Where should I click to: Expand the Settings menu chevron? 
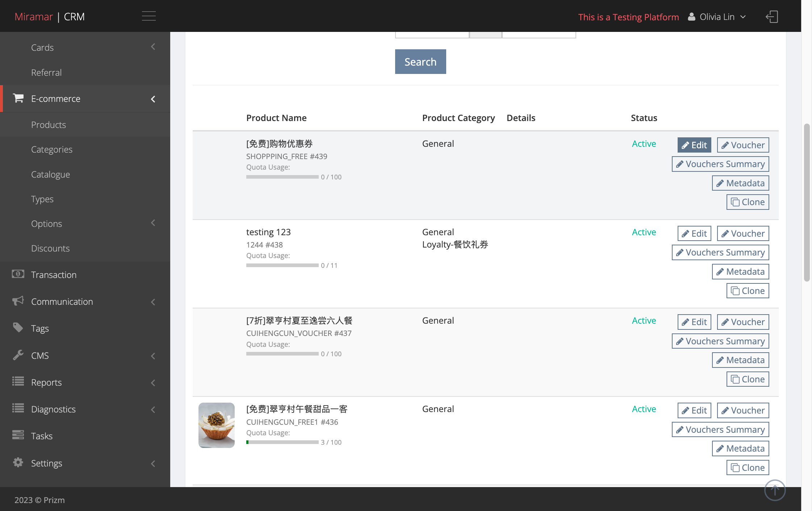pyautogui.click(x=153, y=464)
